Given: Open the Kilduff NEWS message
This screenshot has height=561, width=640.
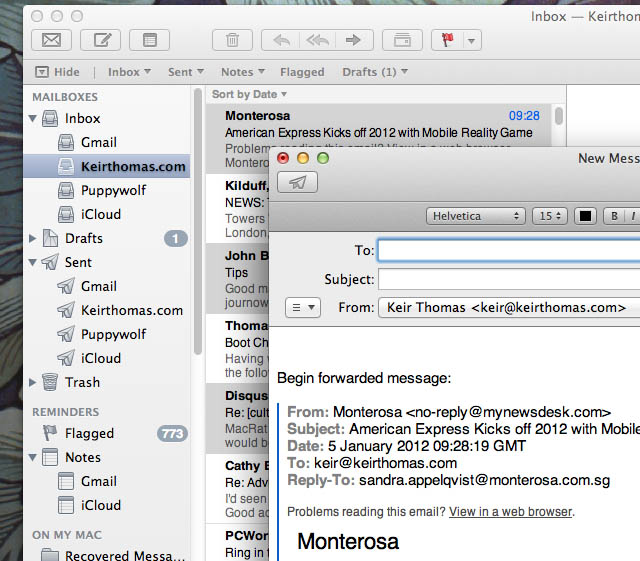Looking at the screenshot, I should 238,209.
